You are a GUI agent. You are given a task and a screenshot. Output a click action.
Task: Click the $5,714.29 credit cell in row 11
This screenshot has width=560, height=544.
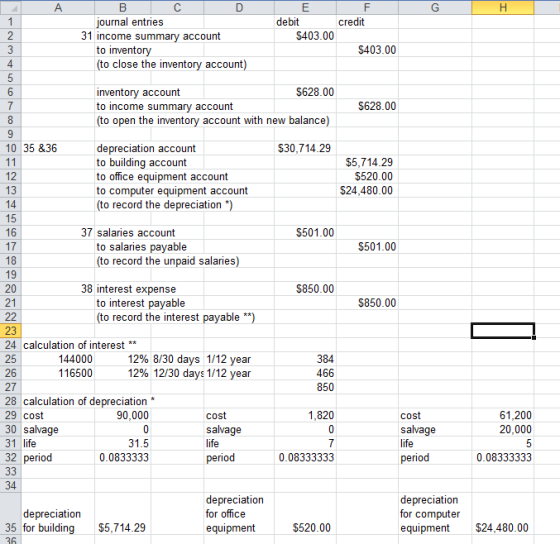pos(367,163)
